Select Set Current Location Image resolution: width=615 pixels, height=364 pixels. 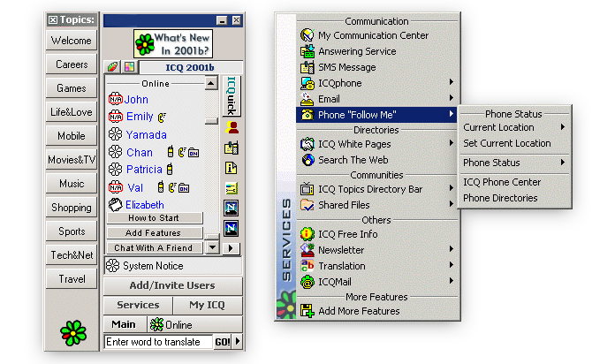point(514,143)
